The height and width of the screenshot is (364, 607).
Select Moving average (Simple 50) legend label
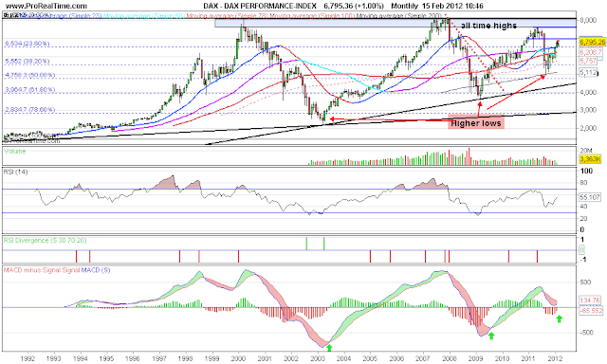144,15
